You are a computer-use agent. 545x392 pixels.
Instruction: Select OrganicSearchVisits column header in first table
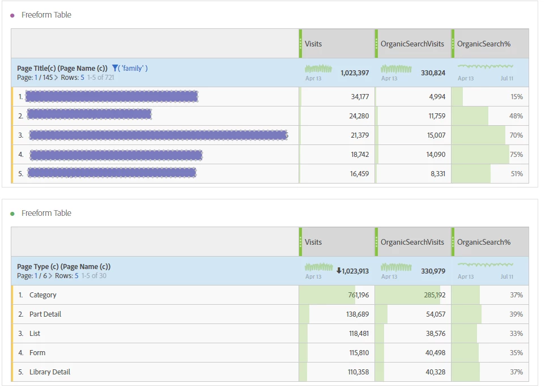[413, 44]
